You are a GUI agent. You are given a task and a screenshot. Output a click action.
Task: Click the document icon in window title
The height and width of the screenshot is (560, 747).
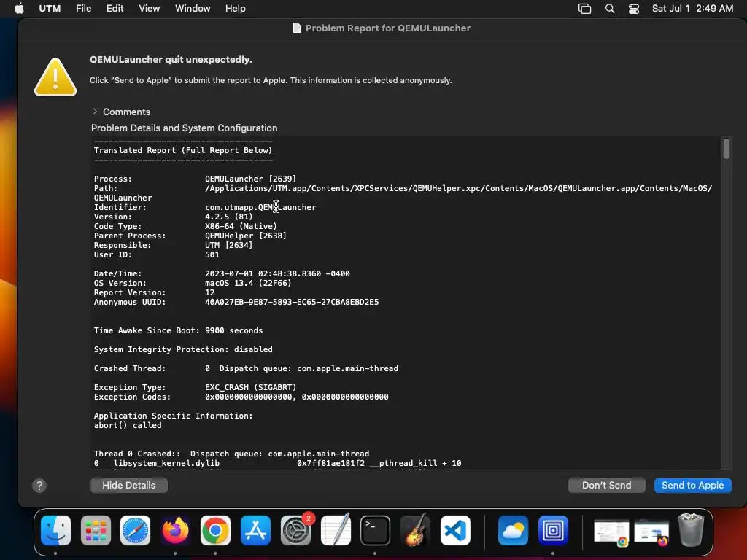pyautogui.click(x=297, y=28)
